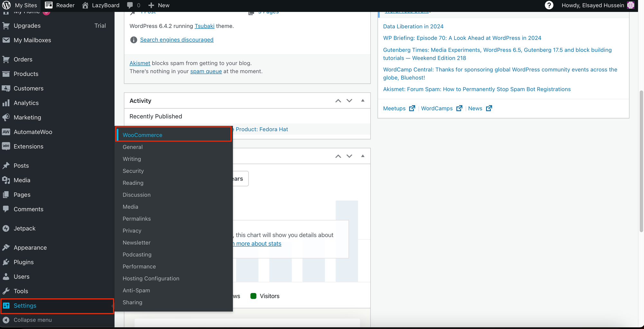Collapse the Activity panel with triangle toggle

coord(363,101)
